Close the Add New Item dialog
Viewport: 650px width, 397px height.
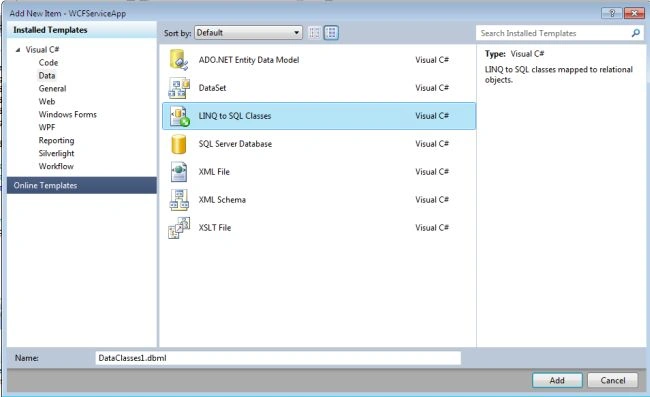point(634,13)
